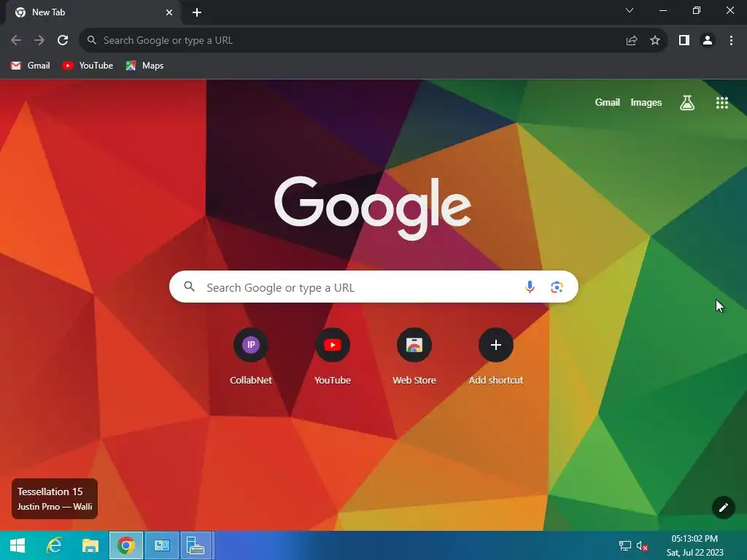Image resolution: width=747 pixels, height=560 pixels.
Task: Open the Maps bookmark
Action: click(x=145, y=66)
